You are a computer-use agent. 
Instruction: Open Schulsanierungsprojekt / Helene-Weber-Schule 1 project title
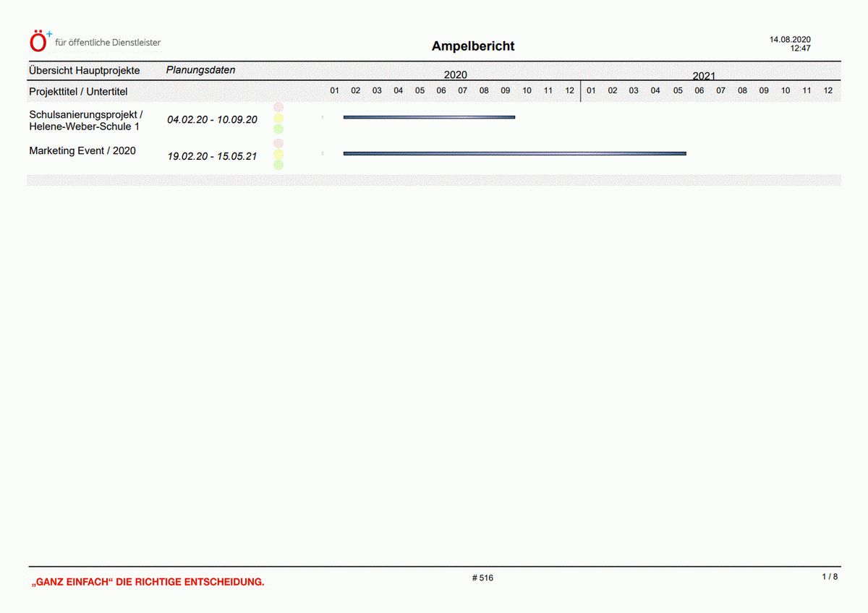click(x=85, y=121)
